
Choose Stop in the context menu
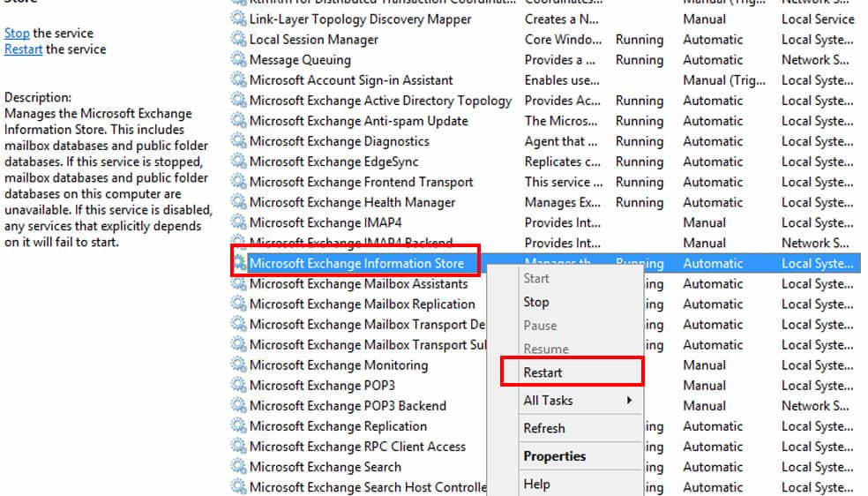pyautogui.click(x=535, y=302)
